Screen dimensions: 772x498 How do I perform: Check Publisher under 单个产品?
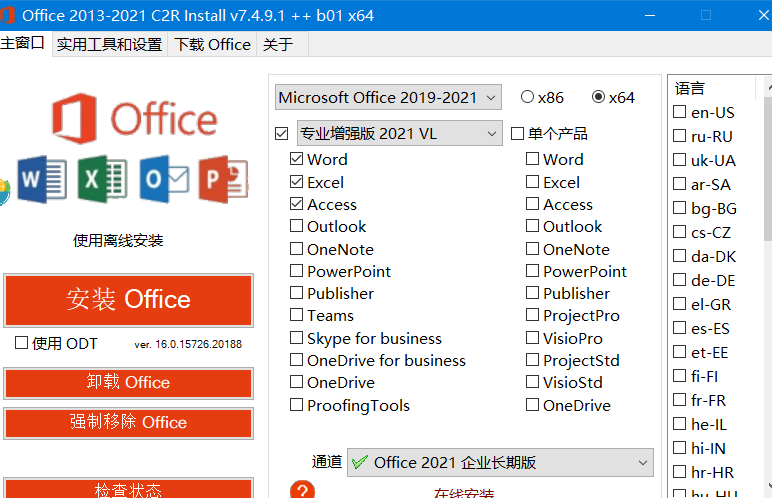pyautogui.click(x=532, y=293)
